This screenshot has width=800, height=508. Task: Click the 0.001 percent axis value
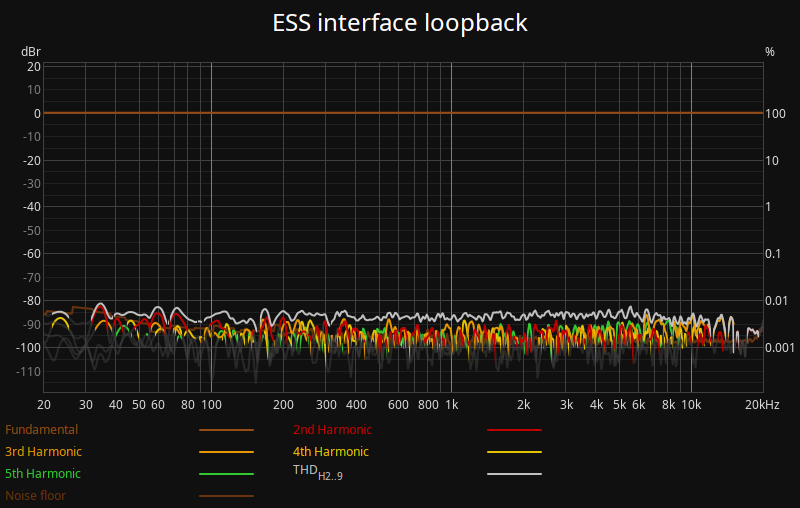(x=780, y=347)
